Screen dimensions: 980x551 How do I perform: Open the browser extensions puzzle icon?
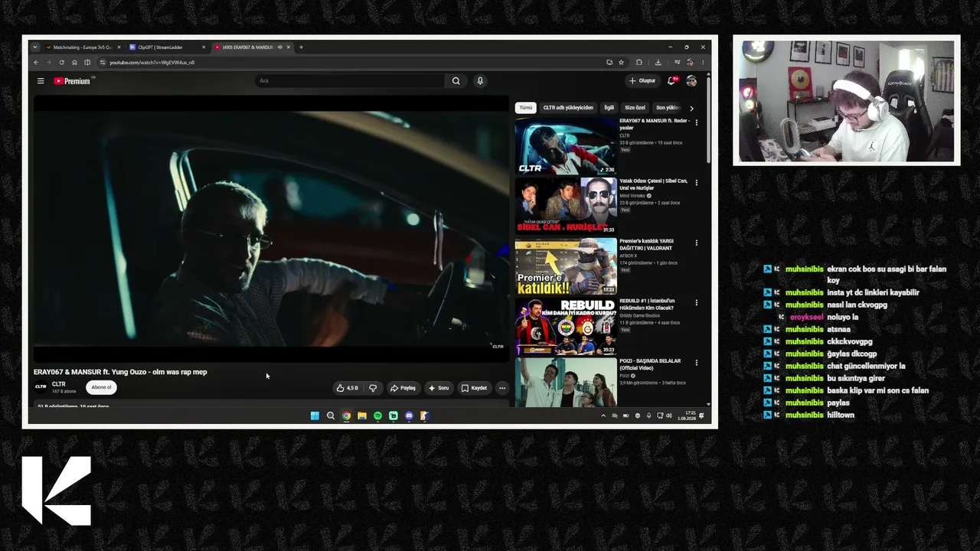tap(639, 63)
